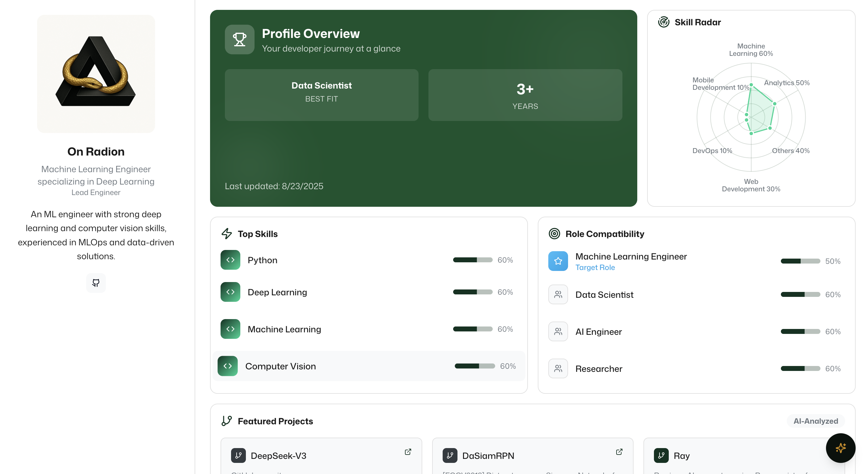Open the DaSiamRPN project title
The height and width of the screenshot is (474, 868).
[488, 456]
